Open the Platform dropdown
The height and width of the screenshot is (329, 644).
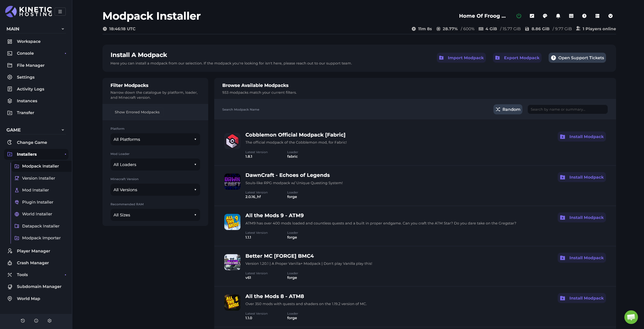click(155, 139)
